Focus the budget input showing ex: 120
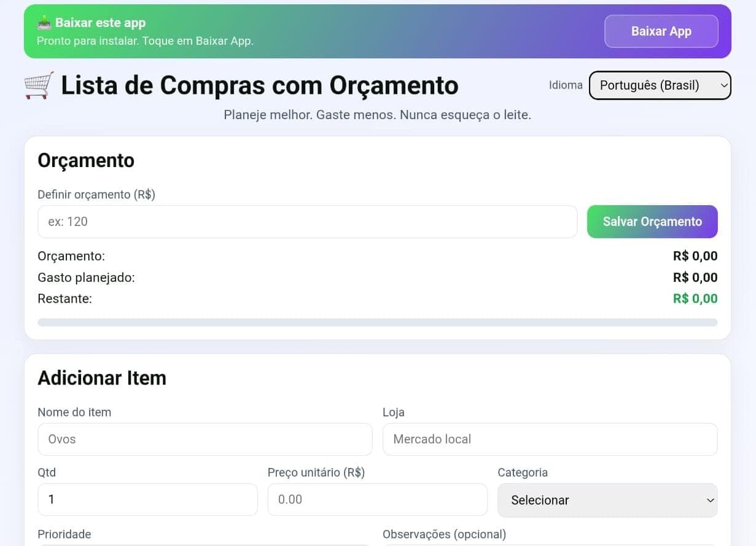Viewport: 756px width, 546px height. 307,222
